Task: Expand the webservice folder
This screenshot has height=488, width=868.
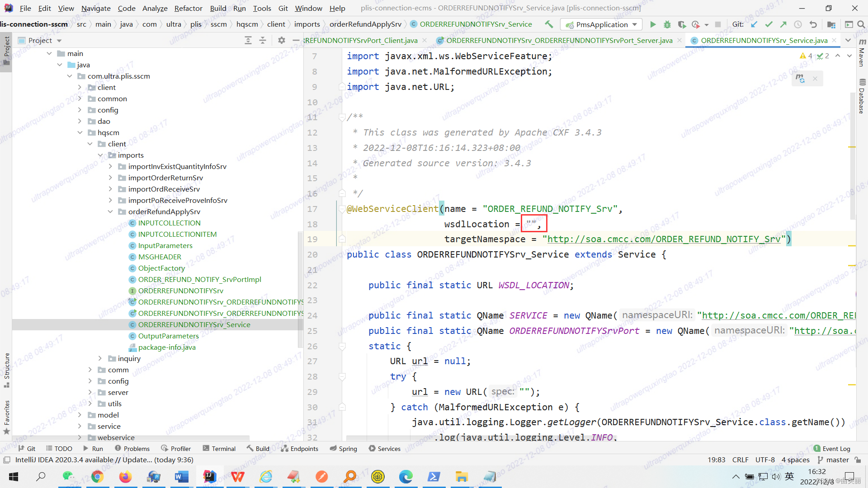Action: coord(80,437)
